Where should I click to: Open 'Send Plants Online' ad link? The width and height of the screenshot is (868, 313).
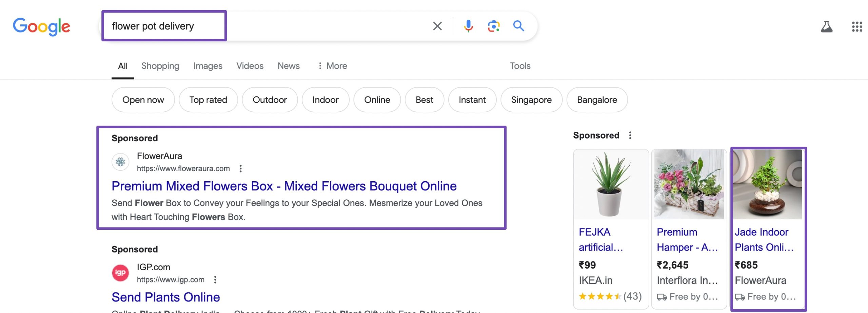[166, 297]
